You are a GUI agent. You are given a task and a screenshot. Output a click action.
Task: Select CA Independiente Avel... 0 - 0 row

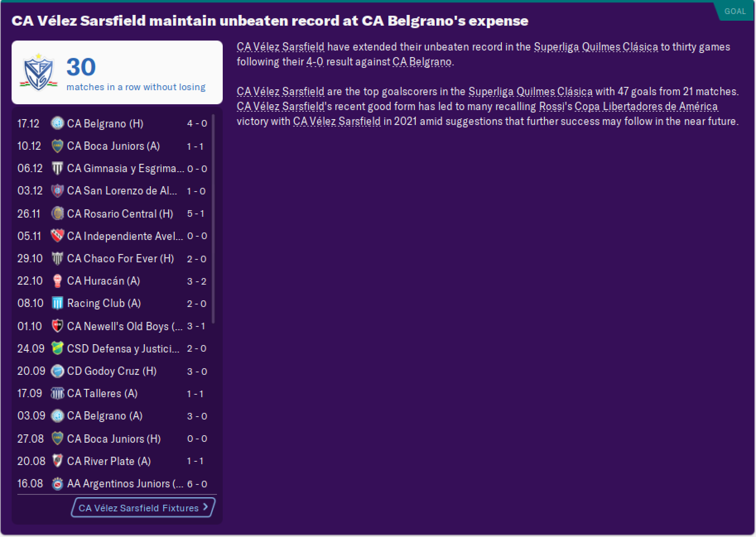[113, 236]
